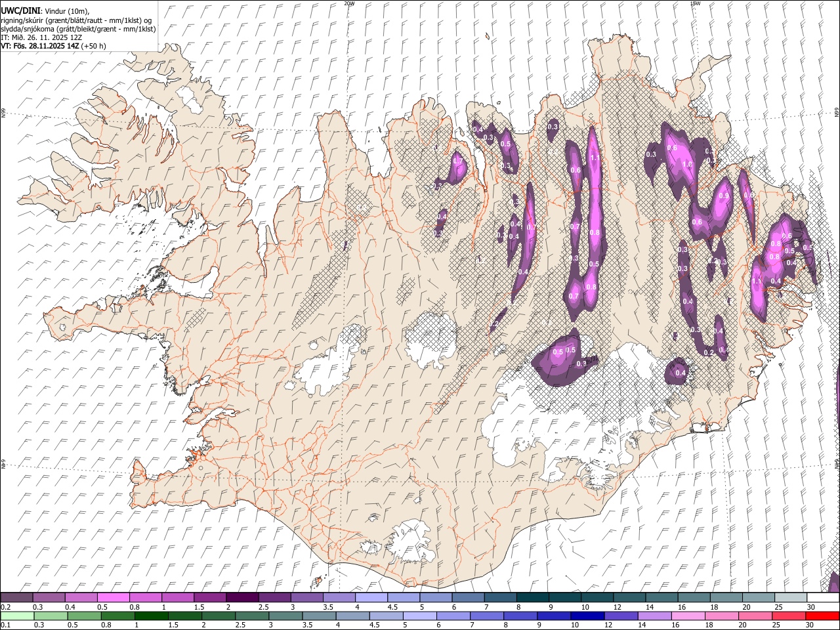Pick the dark teal 8–9 legend swatch
Image resolution: width=840 pixels, height=630 pixels.
pyautogui.click(x=532, y=598)
